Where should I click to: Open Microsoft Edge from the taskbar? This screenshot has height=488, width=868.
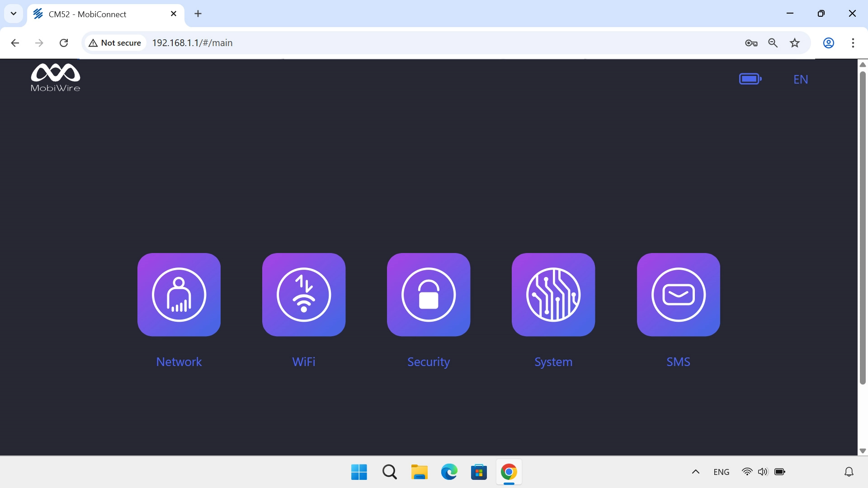pyautogui.click(x=449, y=472)
